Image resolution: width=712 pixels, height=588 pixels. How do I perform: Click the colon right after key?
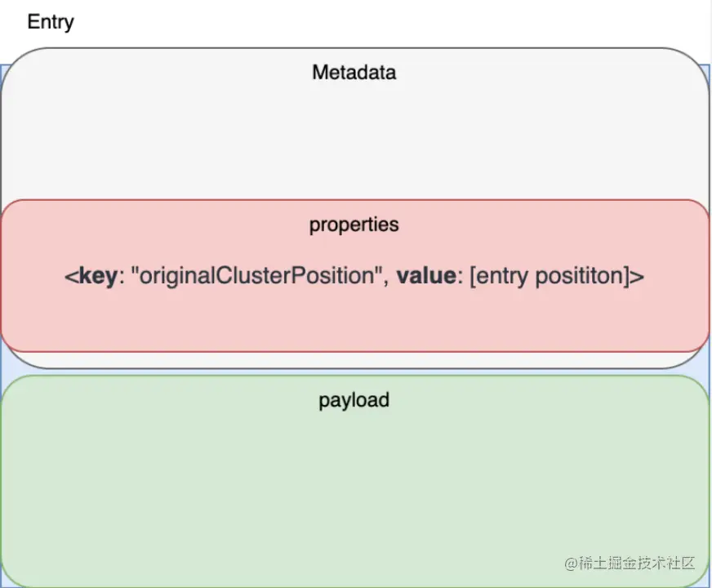click(x=120, y=277)
